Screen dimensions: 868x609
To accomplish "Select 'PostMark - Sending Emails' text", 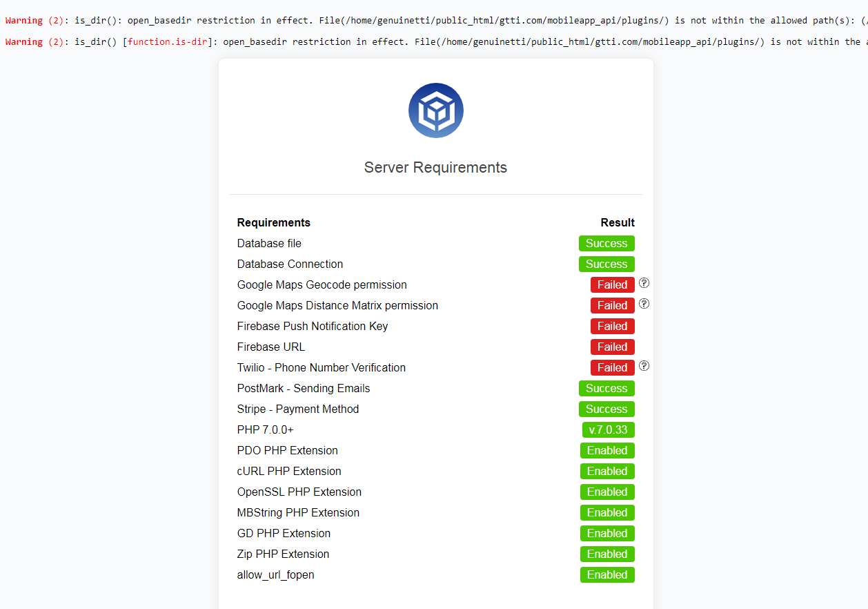I will click(x=304, y=388).
